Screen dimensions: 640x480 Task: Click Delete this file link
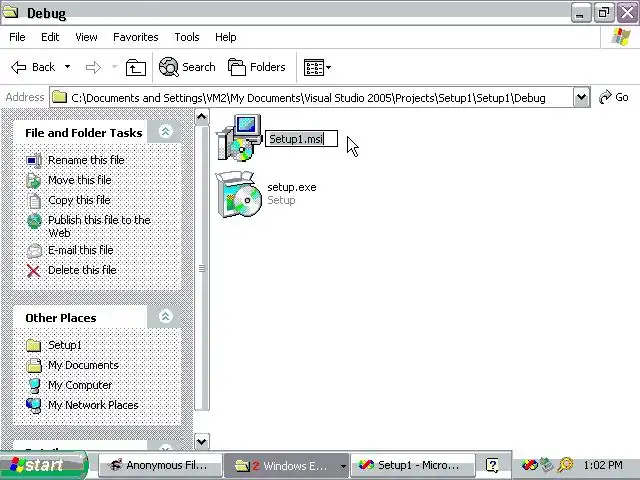tap(82, 270)
